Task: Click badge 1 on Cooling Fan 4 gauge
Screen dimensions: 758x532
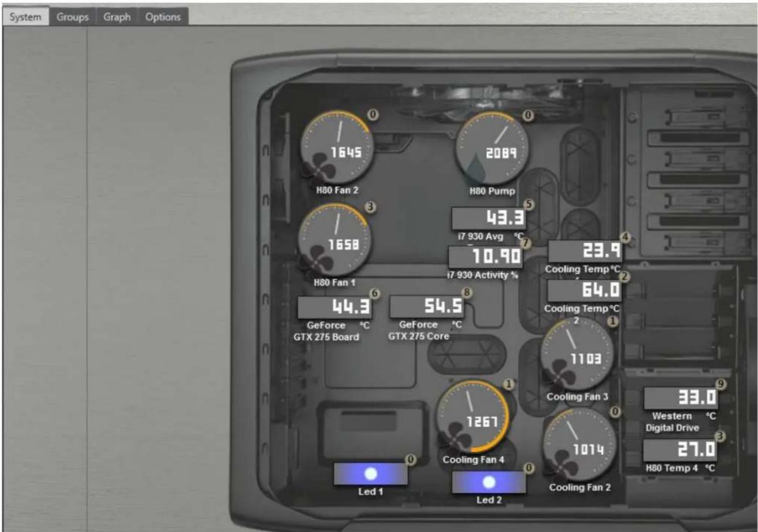Action: click(x=508, y=384)
